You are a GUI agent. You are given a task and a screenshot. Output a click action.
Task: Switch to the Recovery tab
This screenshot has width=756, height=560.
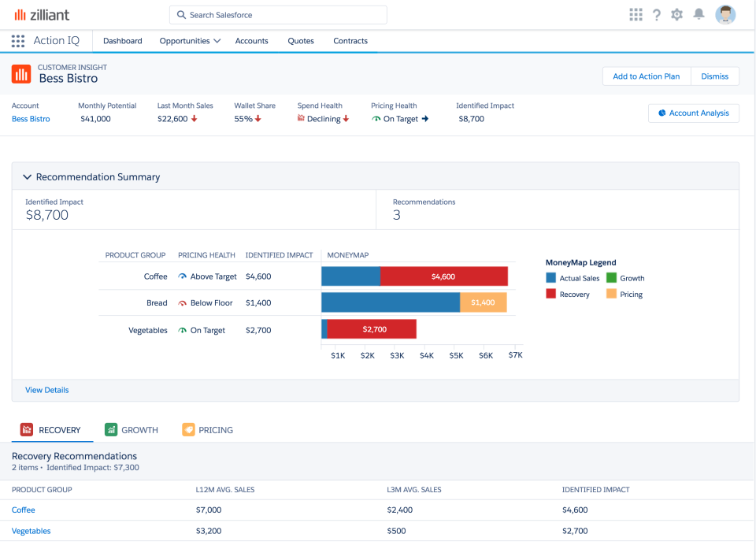[53, 429]
